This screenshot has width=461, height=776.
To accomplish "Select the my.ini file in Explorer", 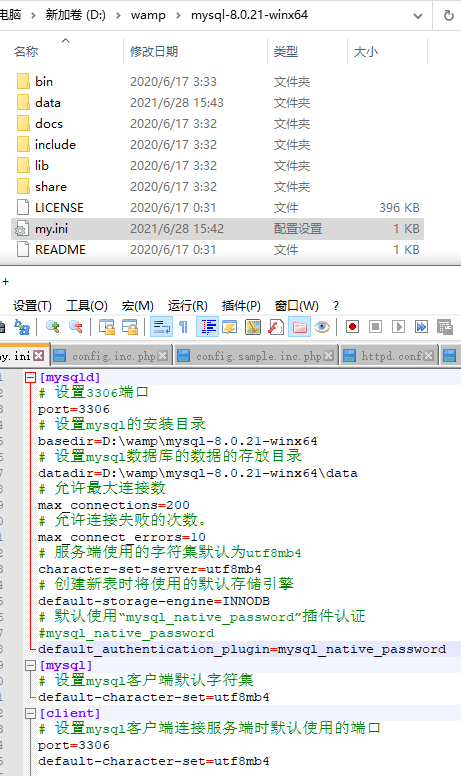I will (217, 229).
